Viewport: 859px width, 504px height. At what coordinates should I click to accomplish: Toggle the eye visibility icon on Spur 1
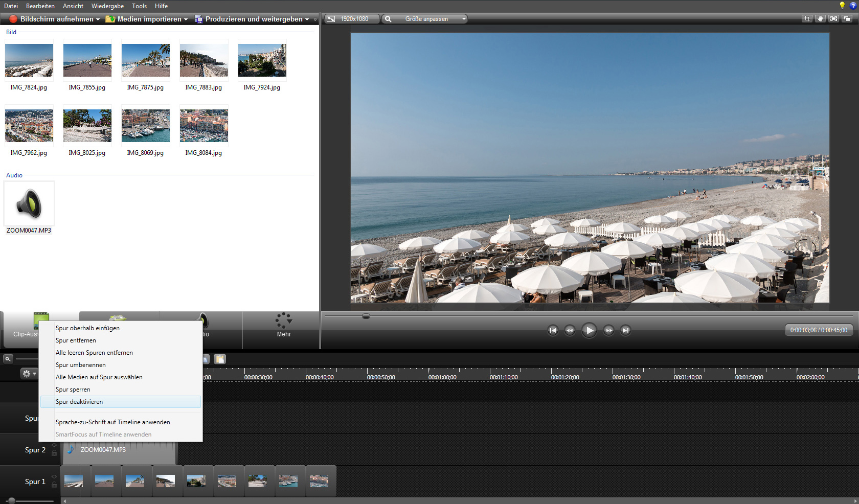tap(54, 477)
